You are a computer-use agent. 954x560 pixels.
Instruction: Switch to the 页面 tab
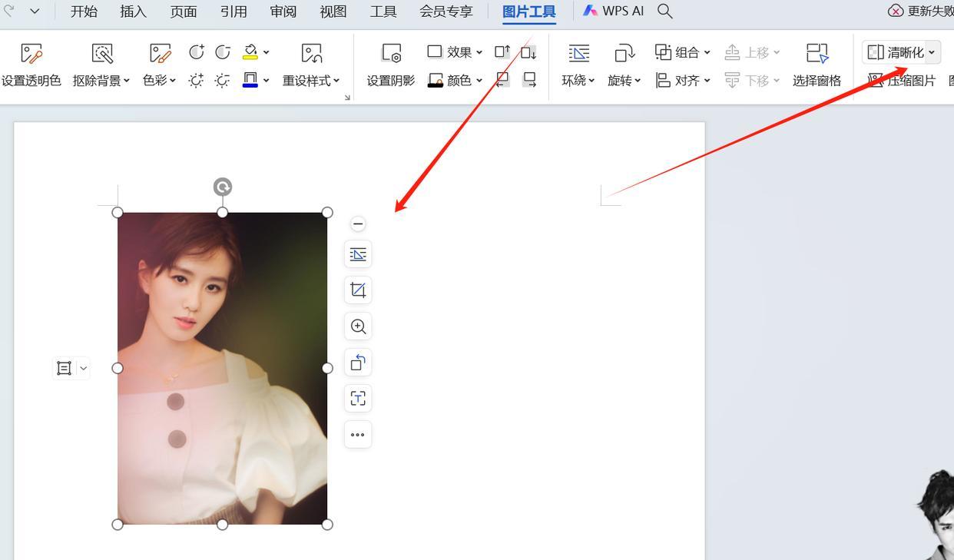[x=183, y=12]
